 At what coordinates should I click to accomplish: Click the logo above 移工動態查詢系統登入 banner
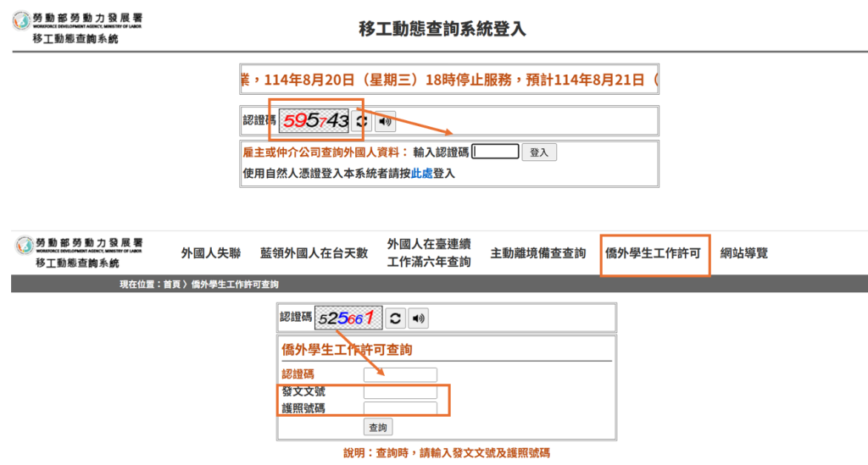(x=78, y=27)
